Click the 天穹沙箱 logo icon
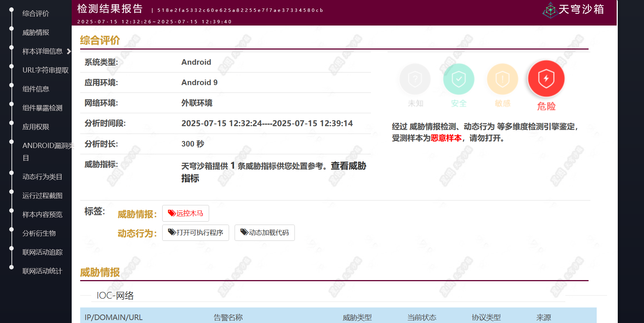This screenshot has width=644, height=323. [x=550, y=10]
